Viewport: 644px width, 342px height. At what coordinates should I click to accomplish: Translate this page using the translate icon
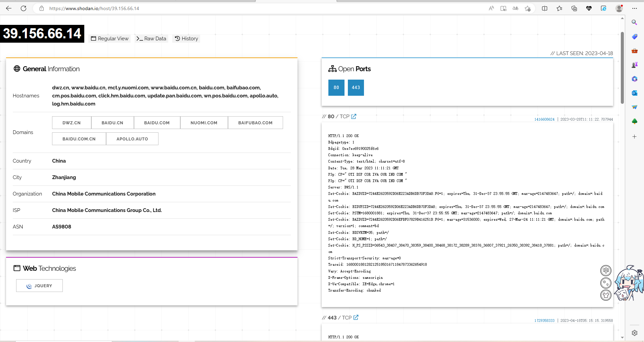[515, 8]
